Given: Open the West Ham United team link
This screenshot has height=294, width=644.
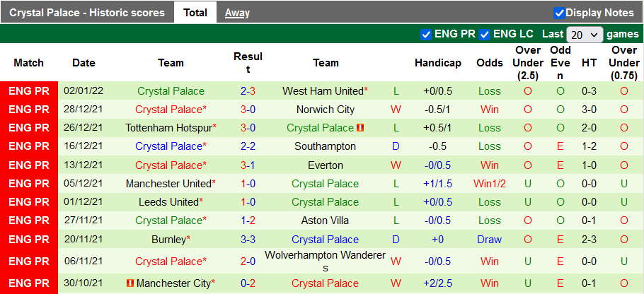Looking at the screenshot, I should 323,91.
